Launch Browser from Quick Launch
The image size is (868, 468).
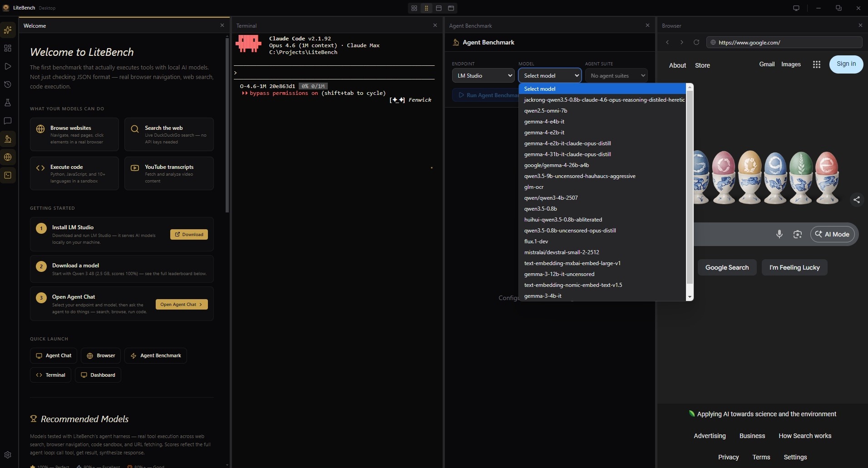(x=101, y=355)
